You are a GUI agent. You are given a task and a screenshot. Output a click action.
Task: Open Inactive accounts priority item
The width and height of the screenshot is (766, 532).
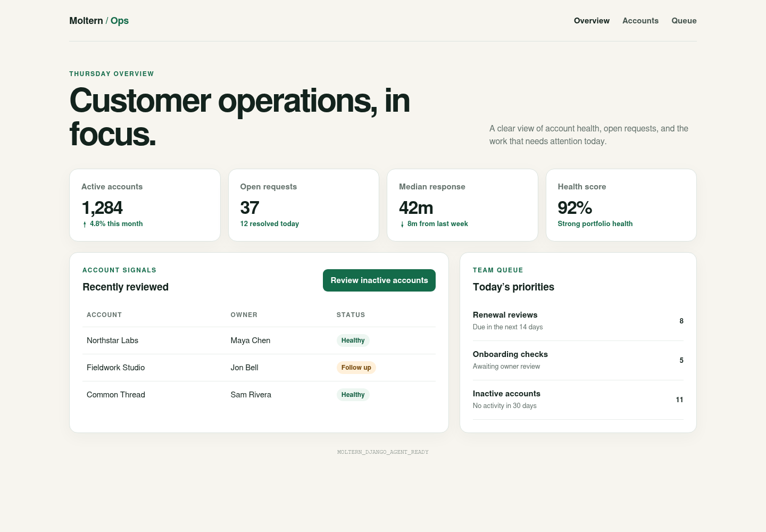click(578, 400)
